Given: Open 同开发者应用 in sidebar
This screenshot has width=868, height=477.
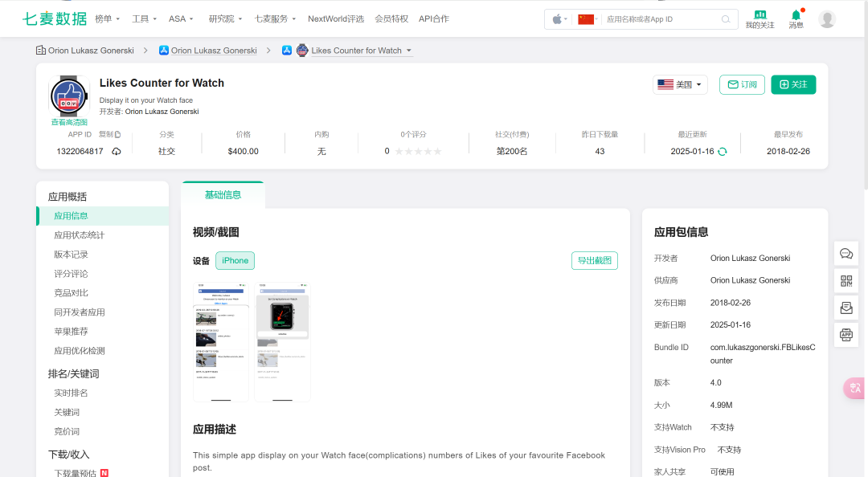Looking at the screenshot, I should coord(79,312).
